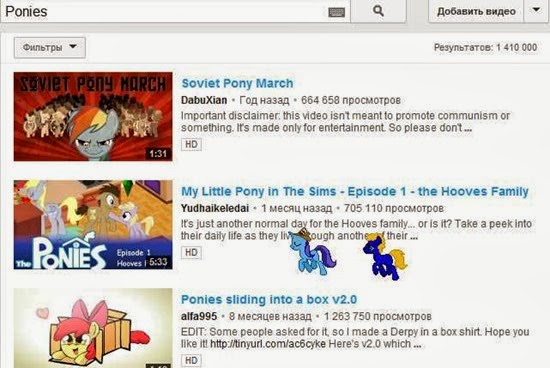Click the Soviet Pony March thumbnail
The height and width of the screenshot is (368, 550).
point(93,117)
